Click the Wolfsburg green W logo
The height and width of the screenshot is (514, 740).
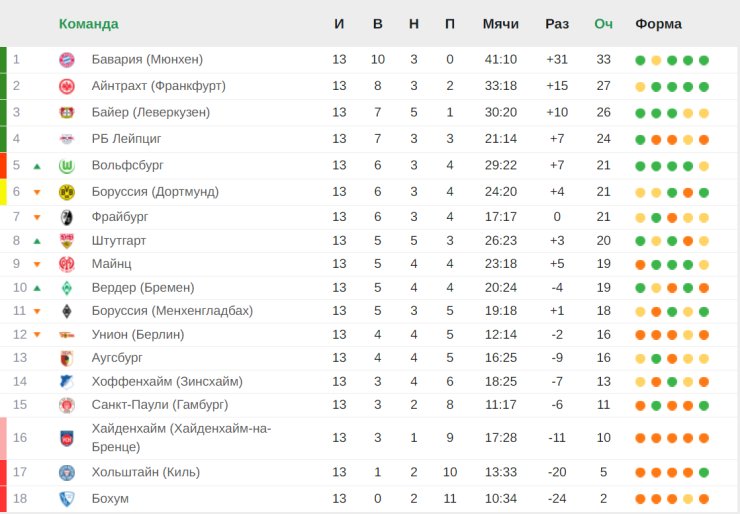click(x=67, y=166)
